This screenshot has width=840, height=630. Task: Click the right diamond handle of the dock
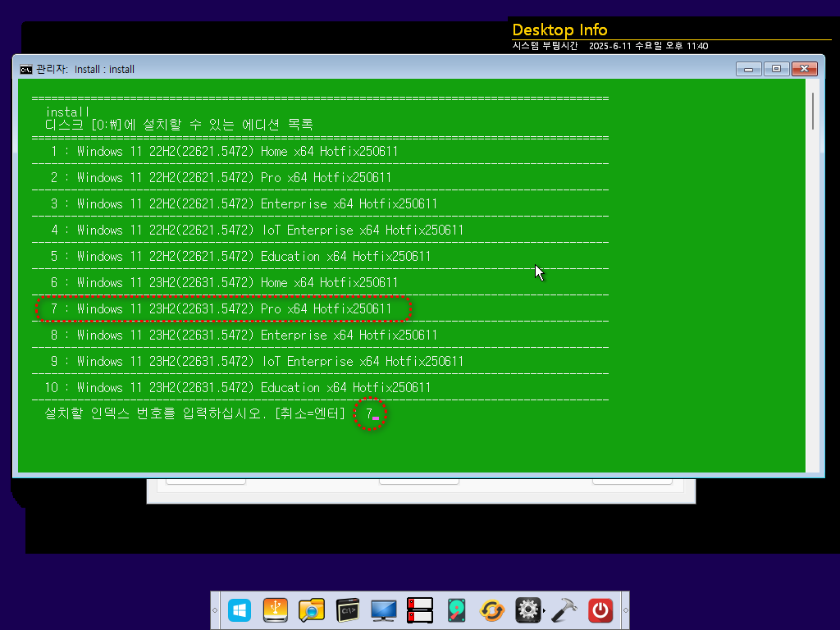625,610
